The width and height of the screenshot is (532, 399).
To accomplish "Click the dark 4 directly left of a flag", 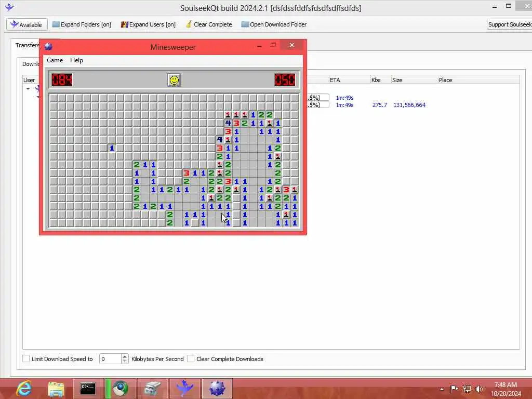I will pos(220,140).
